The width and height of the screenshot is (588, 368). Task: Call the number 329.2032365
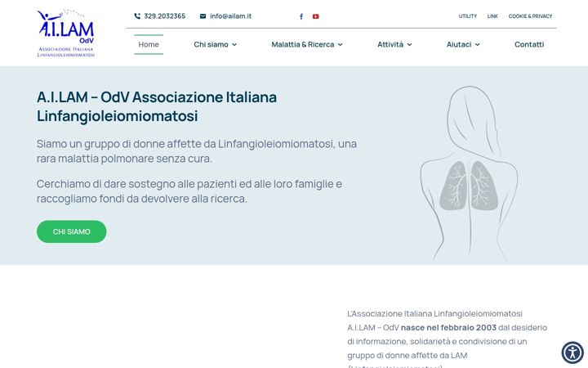(165, 16)
